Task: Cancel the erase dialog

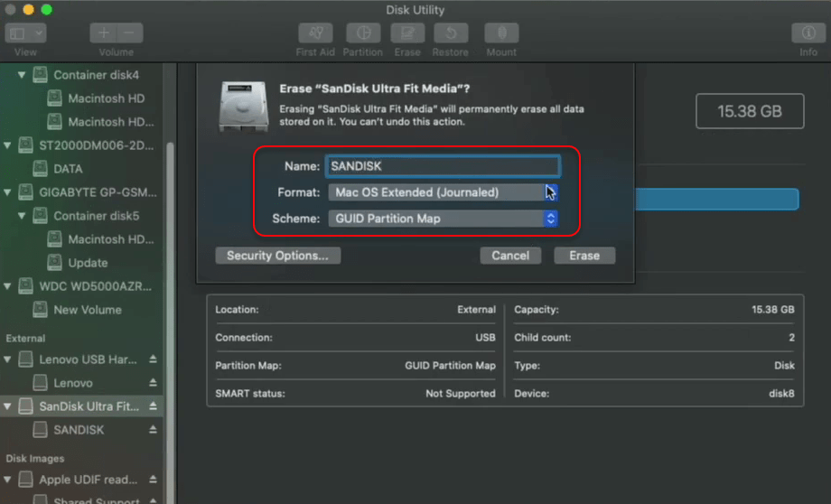Action: point(510,256)
